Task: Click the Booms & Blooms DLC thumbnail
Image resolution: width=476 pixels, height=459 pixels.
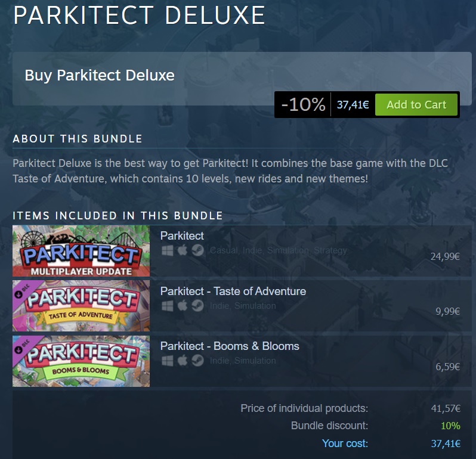Action: (x=81, y=361)
